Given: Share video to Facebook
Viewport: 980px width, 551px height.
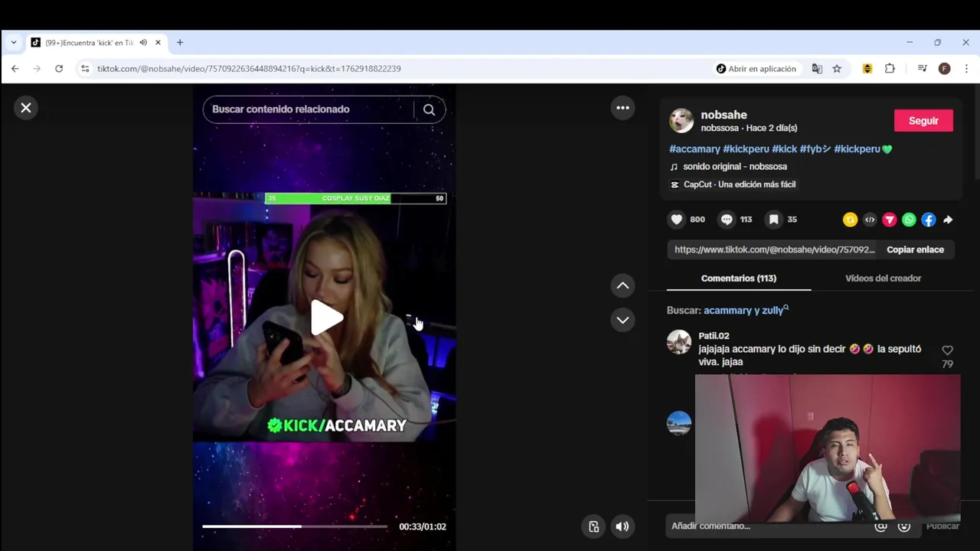Looking at the screenshot, I should (929, 220).
